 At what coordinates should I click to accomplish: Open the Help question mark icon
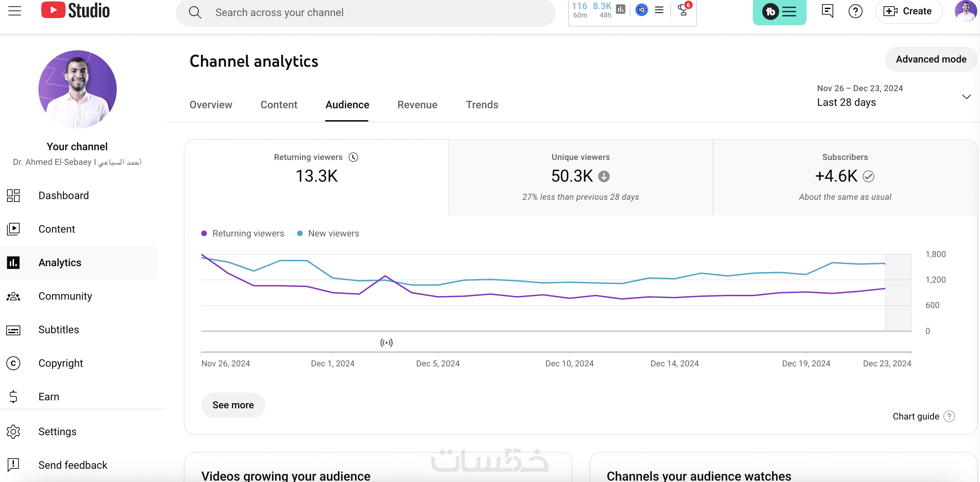(x=855, y=11)
